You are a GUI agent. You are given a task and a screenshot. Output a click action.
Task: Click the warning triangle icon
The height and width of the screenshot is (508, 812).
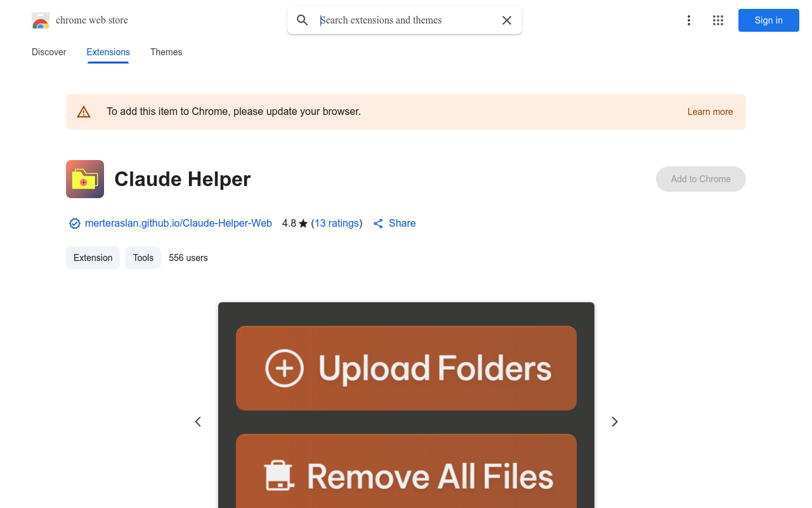(x=84, y=112)
